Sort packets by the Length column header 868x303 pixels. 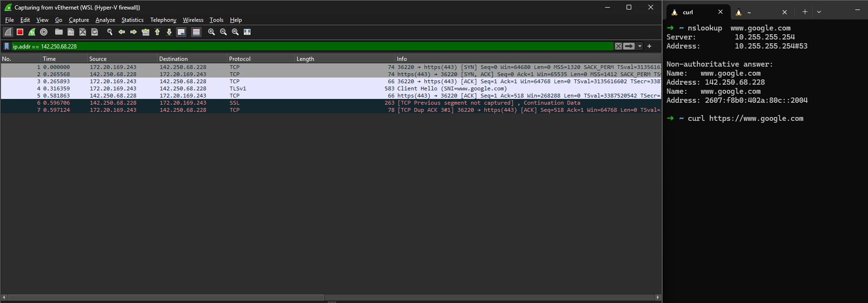click(345, 59)
